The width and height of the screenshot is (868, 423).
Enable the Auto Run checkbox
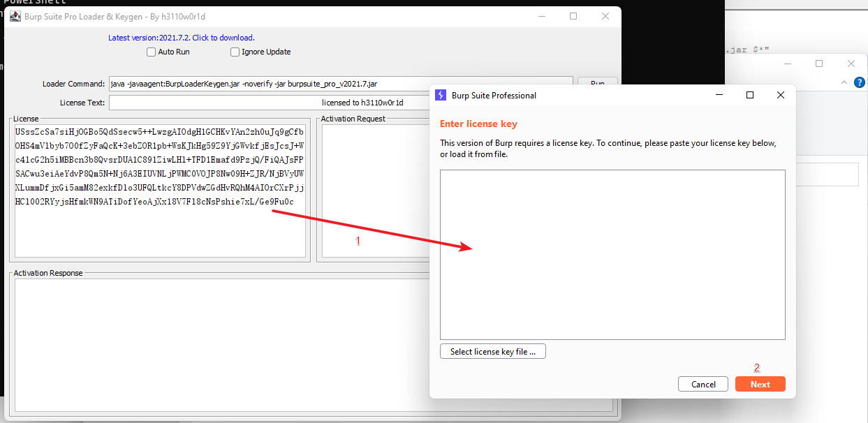[151, 52]
